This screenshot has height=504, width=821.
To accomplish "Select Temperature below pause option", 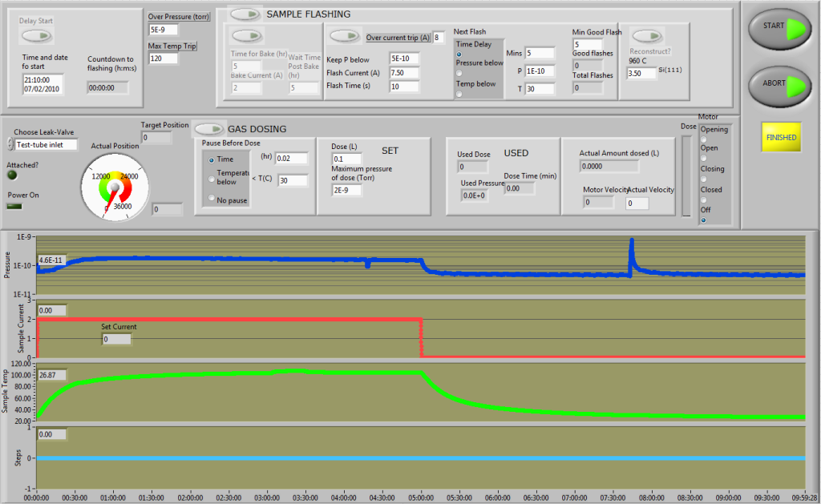I will 212,179.
